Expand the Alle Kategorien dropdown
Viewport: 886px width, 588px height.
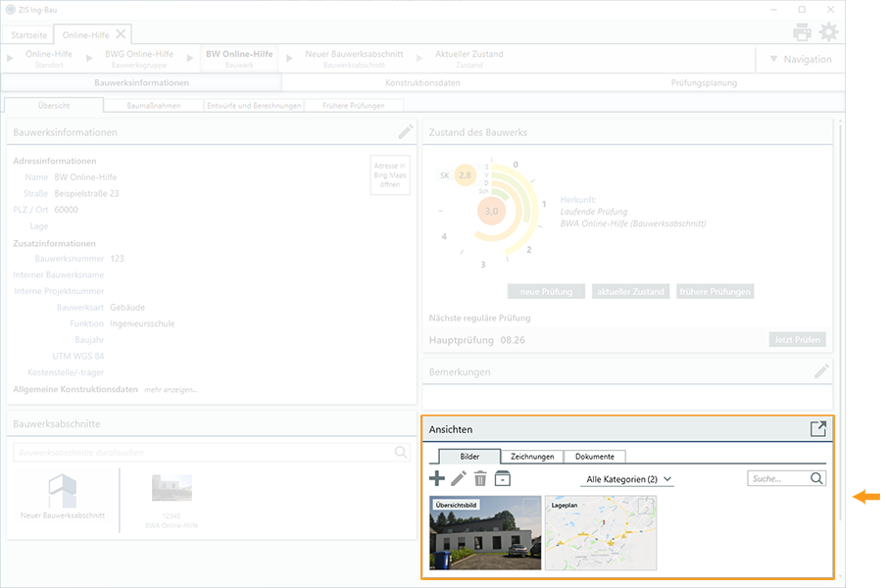(628, 479)
